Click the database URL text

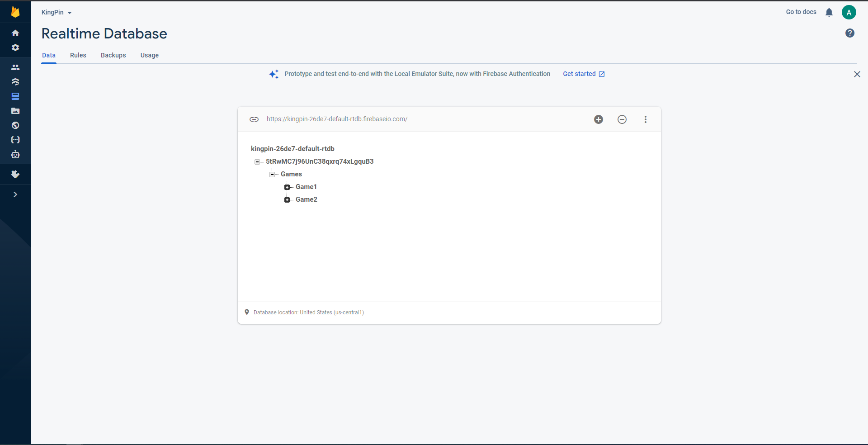(x=337, y=119)
